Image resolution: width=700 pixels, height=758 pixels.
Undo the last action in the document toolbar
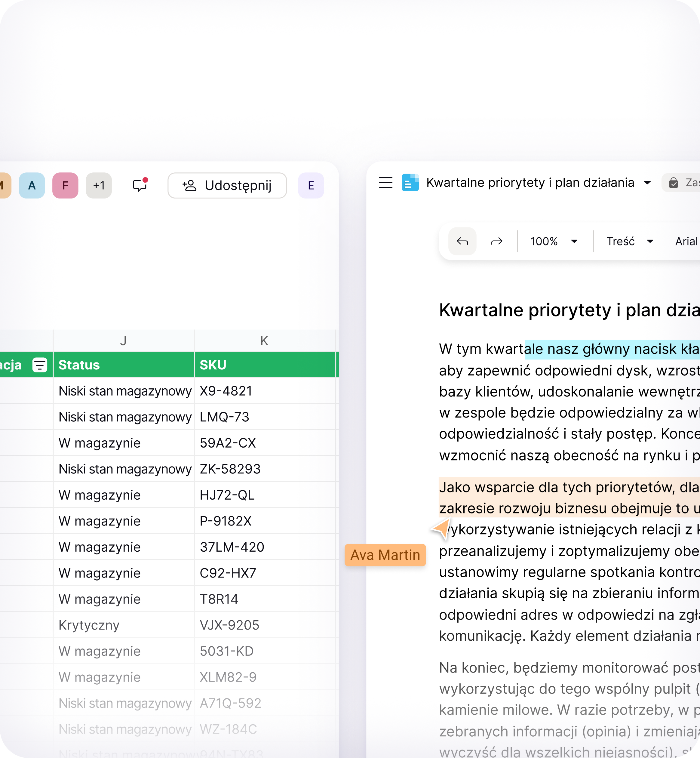pyautogui.click(x=462, y=241)
